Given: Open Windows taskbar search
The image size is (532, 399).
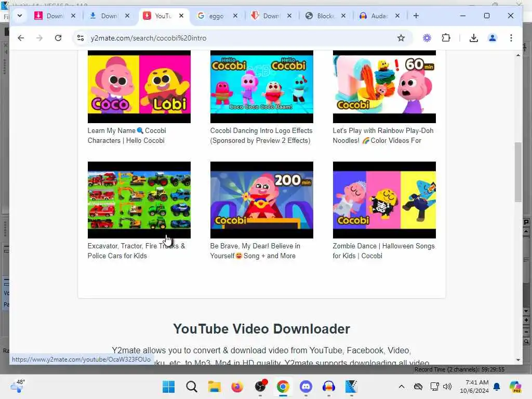Looking at the screenshot, I should point(191,387).
